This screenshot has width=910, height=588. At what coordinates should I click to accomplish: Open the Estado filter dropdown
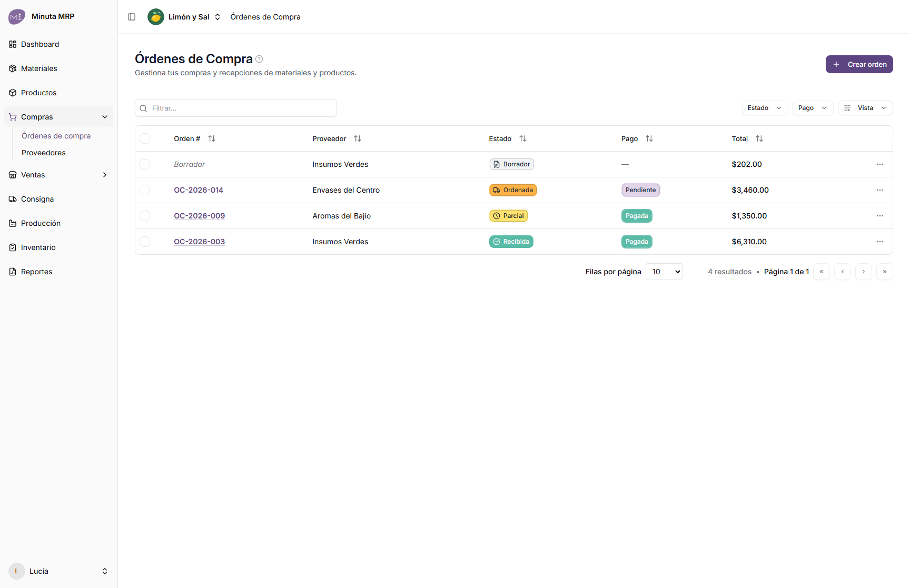[765, 108]
